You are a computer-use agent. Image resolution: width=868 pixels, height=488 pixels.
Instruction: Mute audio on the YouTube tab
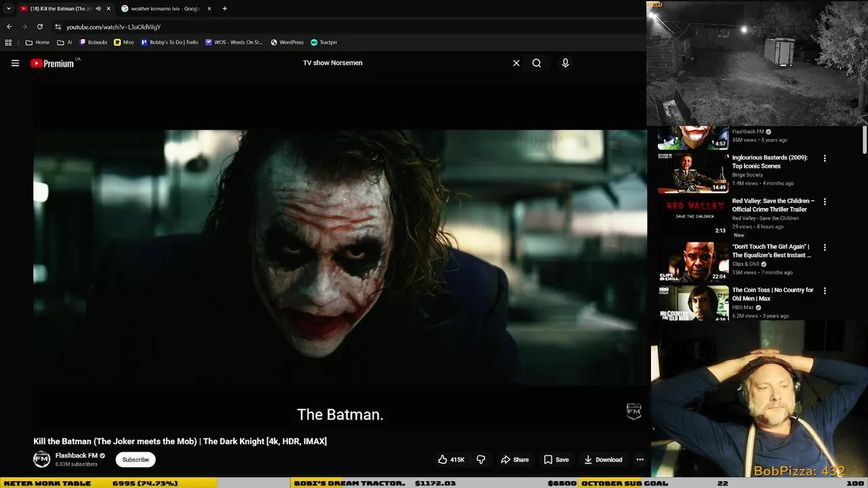coord(98,9)
